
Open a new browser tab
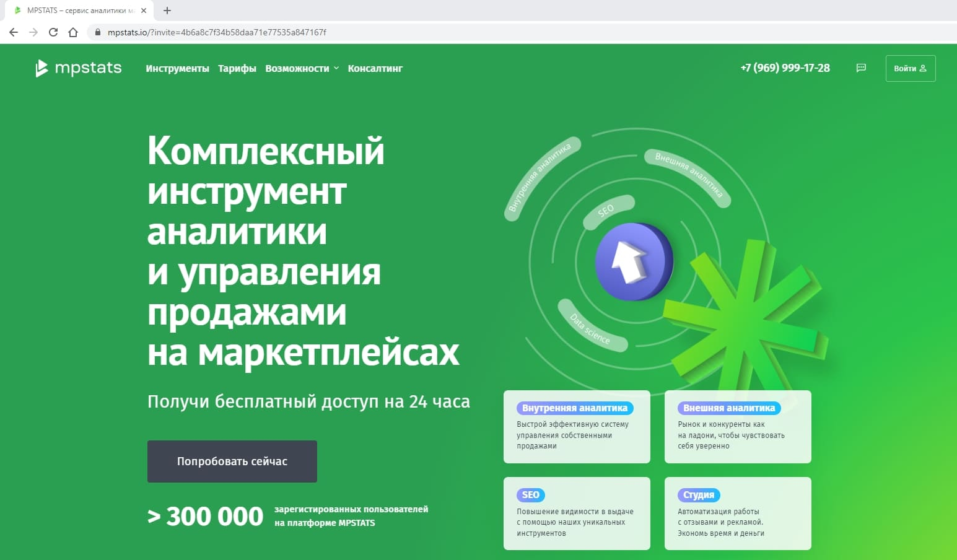167,11
